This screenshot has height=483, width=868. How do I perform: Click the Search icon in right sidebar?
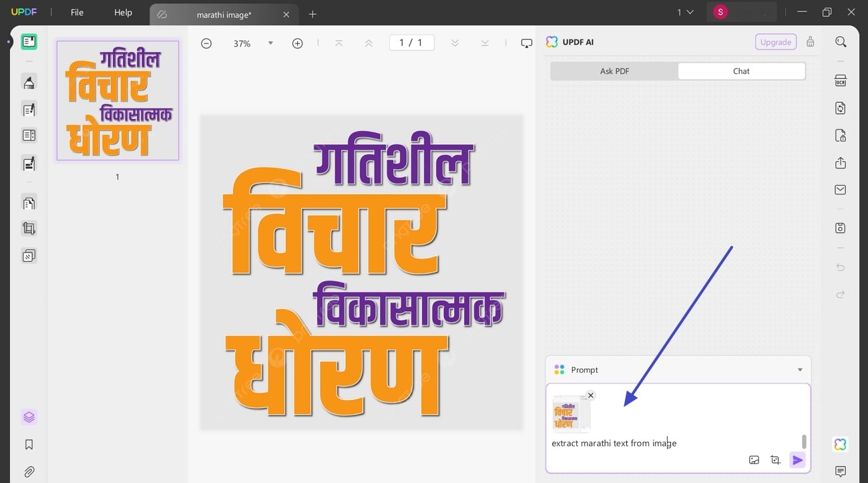point(841,41)
